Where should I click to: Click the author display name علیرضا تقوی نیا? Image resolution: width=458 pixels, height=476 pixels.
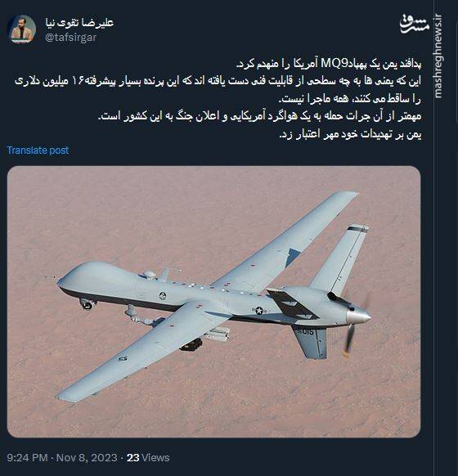point(79,22)
